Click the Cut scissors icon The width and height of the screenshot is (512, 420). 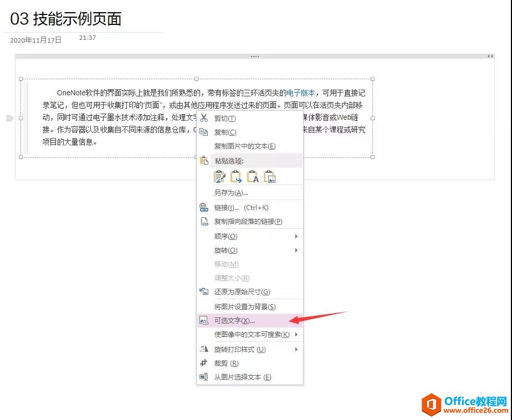click(x=204, y=118)
